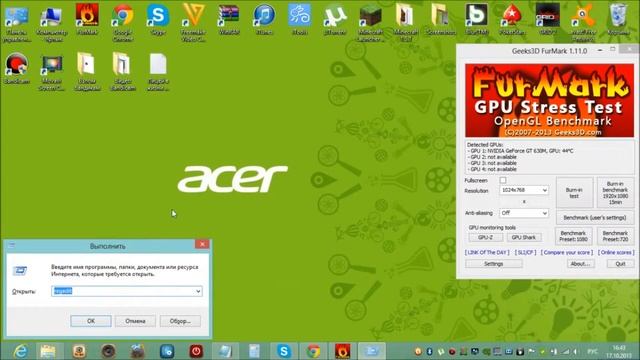Click the FurMark GPU Stress Test banner
Viewport: 640px width, 360px height.
point(549,100)
